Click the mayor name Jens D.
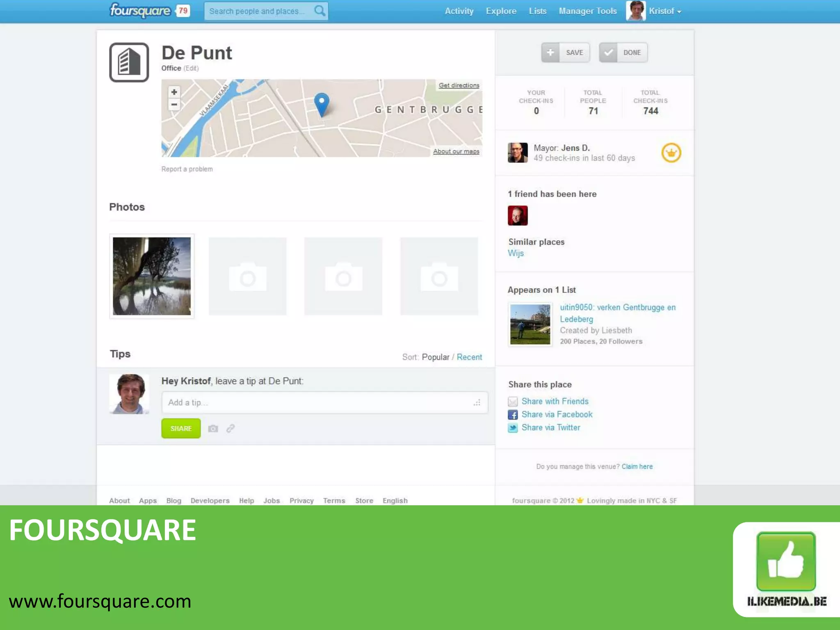840x630 pixels. click(575, 148)
